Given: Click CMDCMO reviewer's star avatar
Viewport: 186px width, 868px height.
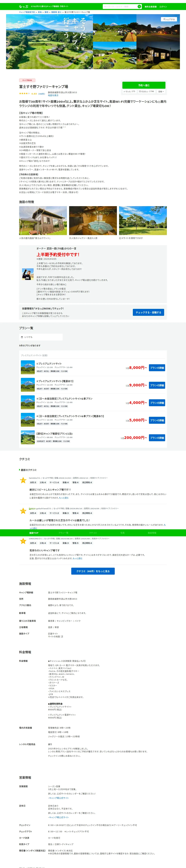Looking at the screenshot, I should coord(23,541).
